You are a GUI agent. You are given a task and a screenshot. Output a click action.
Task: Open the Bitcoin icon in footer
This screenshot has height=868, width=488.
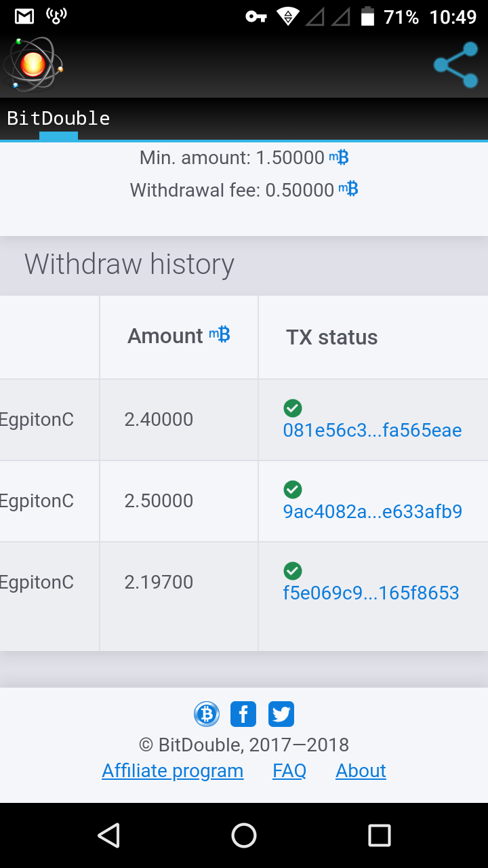point(207,714)
